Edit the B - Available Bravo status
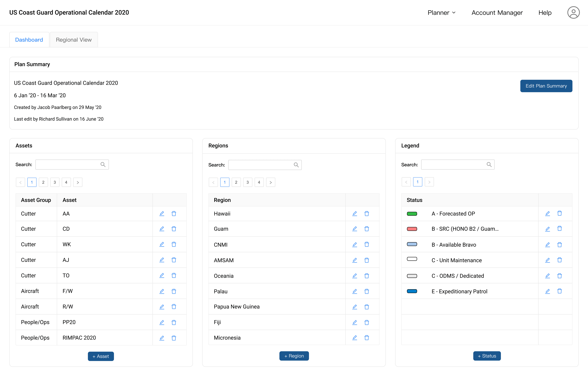This screenshot has width=588, height=382. coord(547,245)
